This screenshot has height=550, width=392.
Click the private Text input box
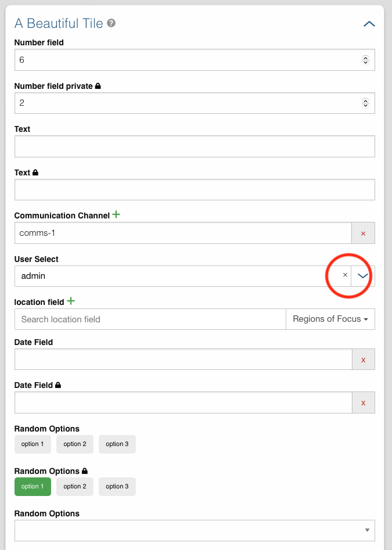[195, 190]
